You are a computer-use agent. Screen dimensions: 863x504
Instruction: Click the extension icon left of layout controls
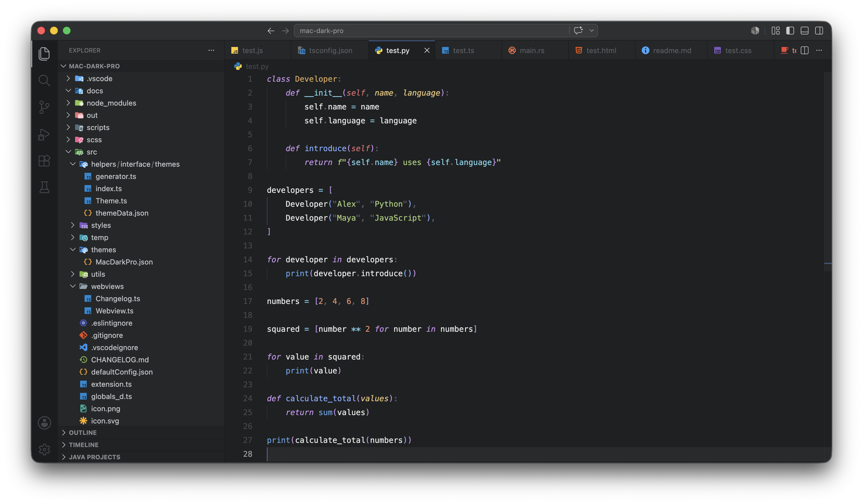(x=755, y=31)
